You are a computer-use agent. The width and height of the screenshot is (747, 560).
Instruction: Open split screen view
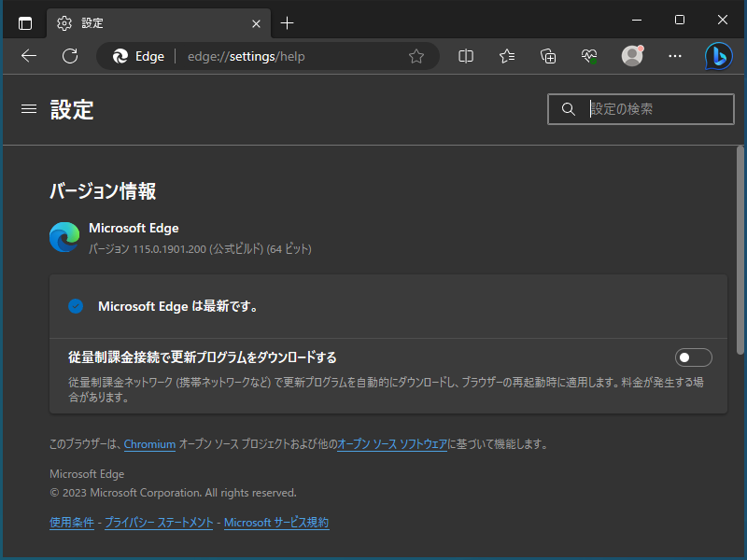pyautogui.click(x=465, y=56)
